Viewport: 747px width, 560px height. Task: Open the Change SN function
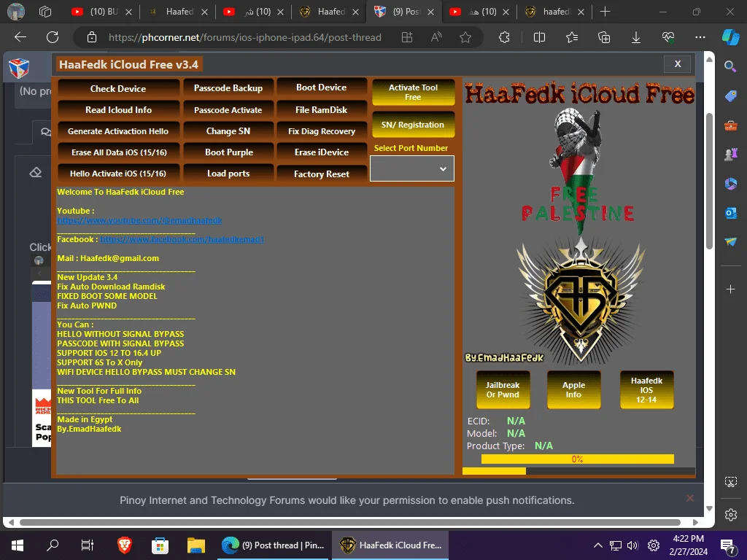pyautogui.click(x=228, y=131)
